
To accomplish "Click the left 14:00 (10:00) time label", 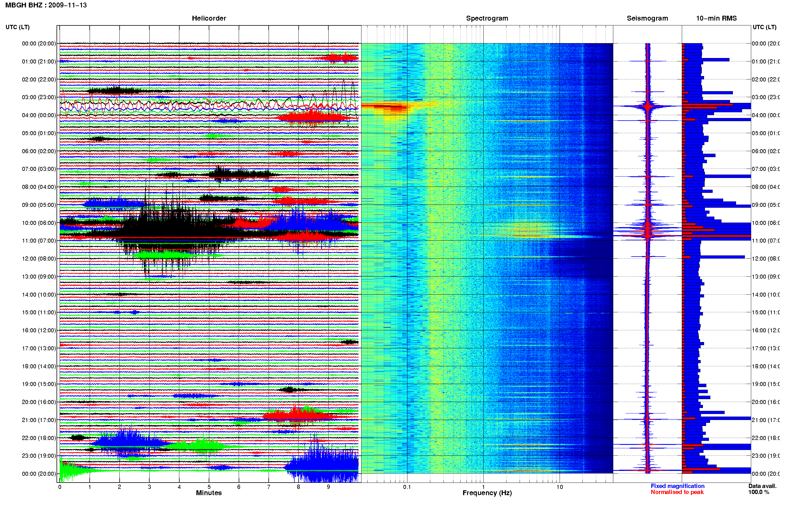I will click(39, 295).
